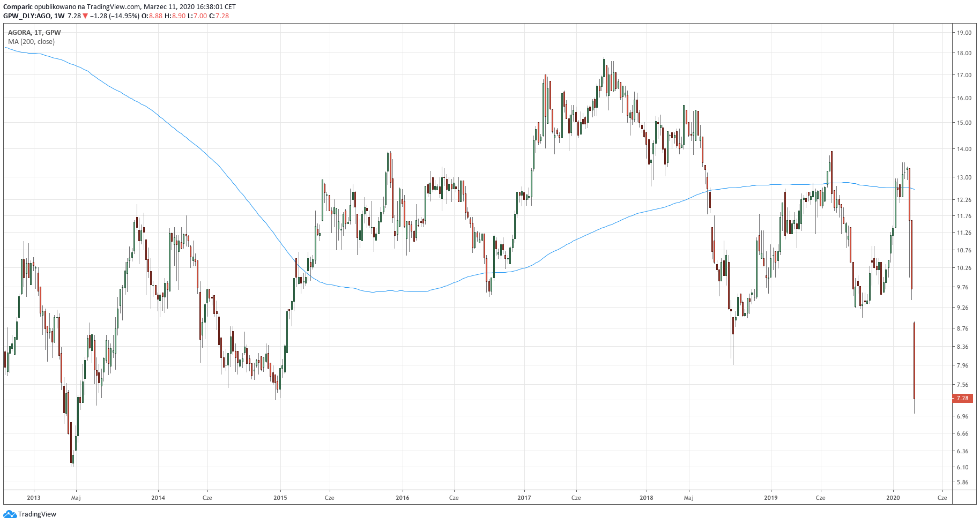Click the 2019 label on time axis

[771, 498]
